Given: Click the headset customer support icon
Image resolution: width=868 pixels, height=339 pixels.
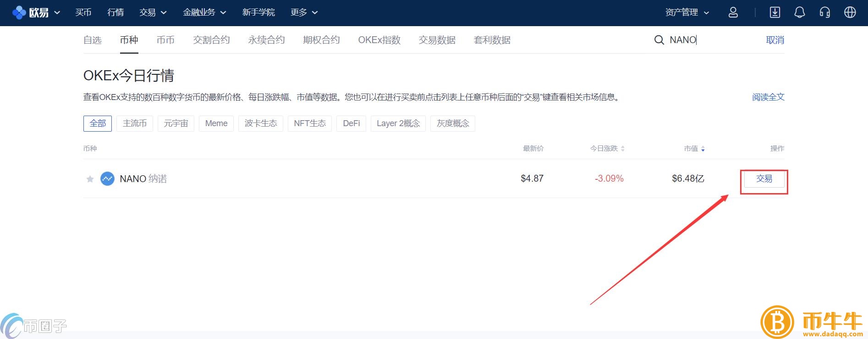Looking at the screenshot, I should click(824, 12).
